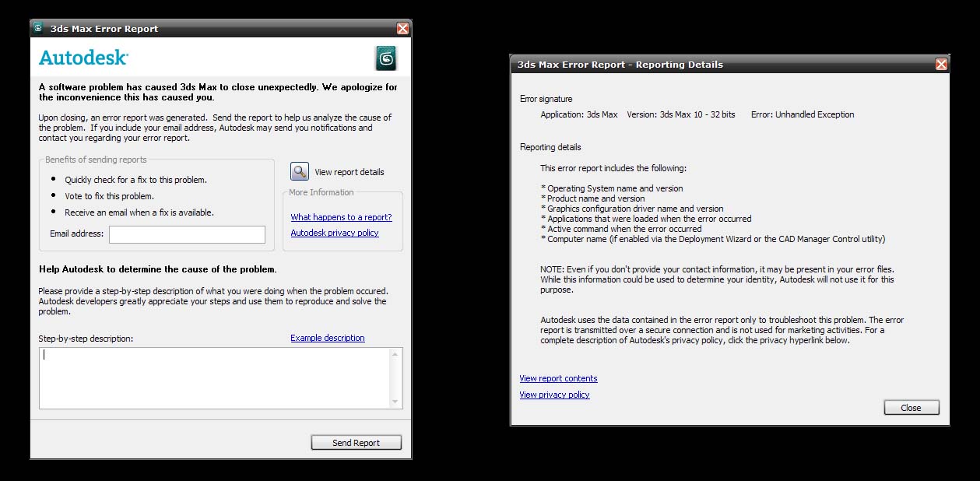Click the View report details label
The width and height of the screenshot is (980, 481).
349,172
